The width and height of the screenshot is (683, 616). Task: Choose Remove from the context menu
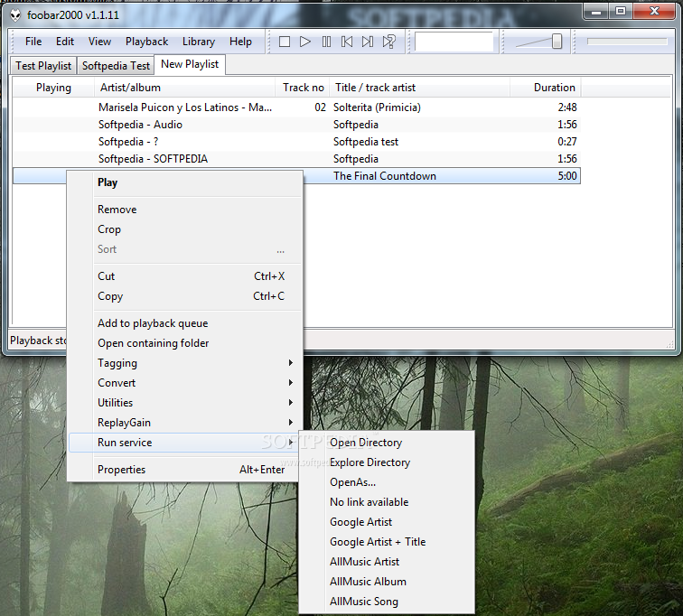185,210
